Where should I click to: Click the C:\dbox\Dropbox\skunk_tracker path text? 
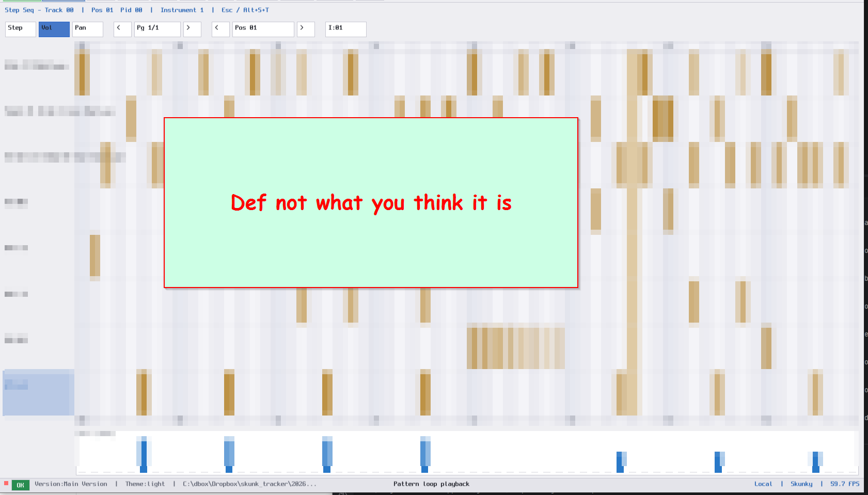249,484
